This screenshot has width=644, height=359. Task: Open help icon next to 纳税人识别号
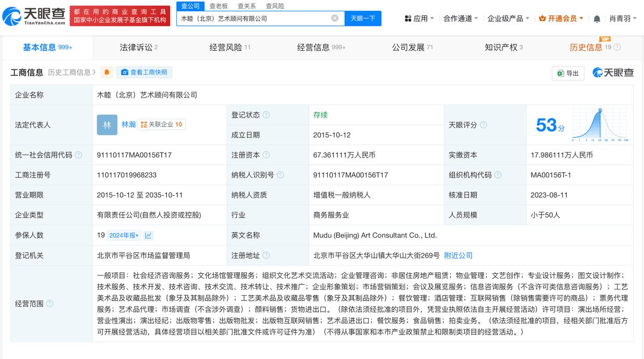(281, 175)
